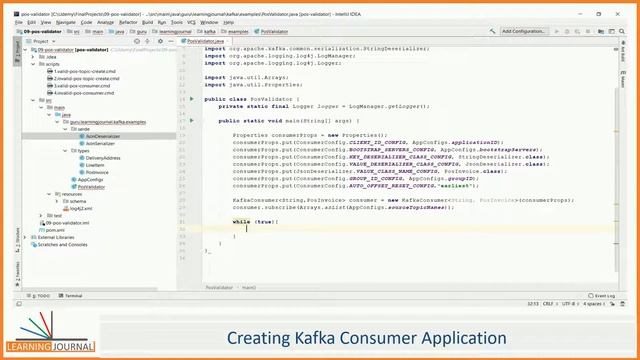Open Project panel settings gear
This screenshot has width=640, height=360.
tap(160, 41)
